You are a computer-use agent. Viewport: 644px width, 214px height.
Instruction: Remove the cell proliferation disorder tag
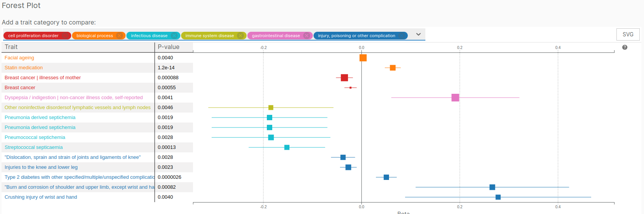click(x=65, y=36)
